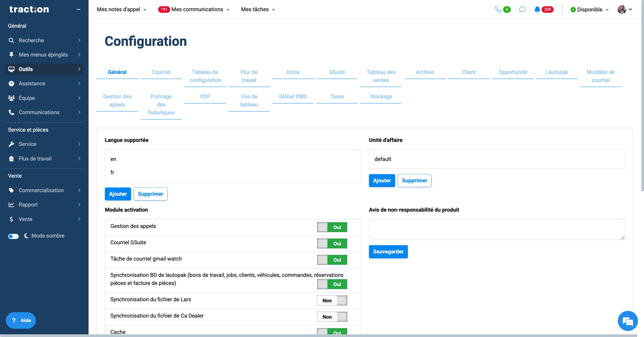Click the Recherche magnifier icon in sidebar

click(11, 40)
